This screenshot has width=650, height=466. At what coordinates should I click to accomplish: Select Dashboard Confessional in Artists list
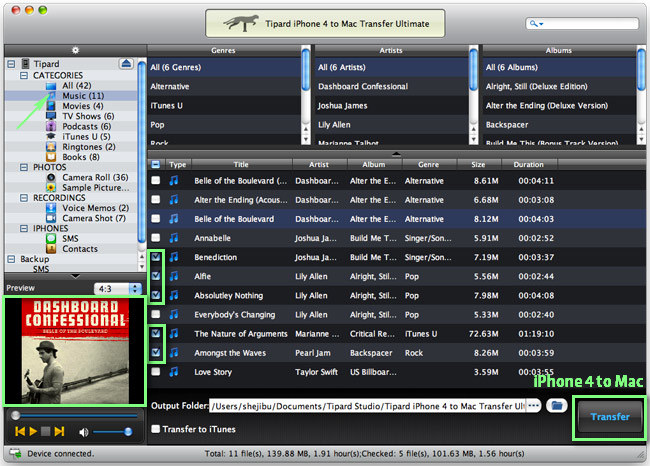391,86
